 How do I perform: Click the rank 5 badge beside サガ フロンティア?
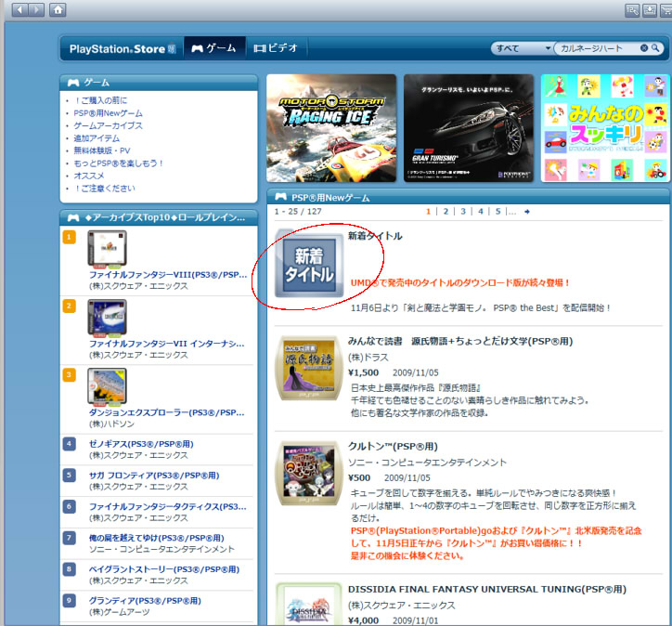click(69, 476)
